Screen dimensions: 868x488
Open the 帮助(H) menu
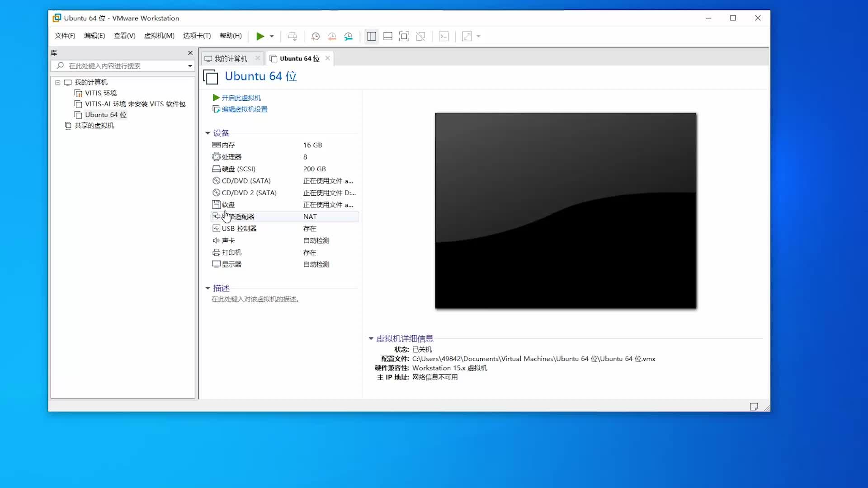click(x=231, y=36)
